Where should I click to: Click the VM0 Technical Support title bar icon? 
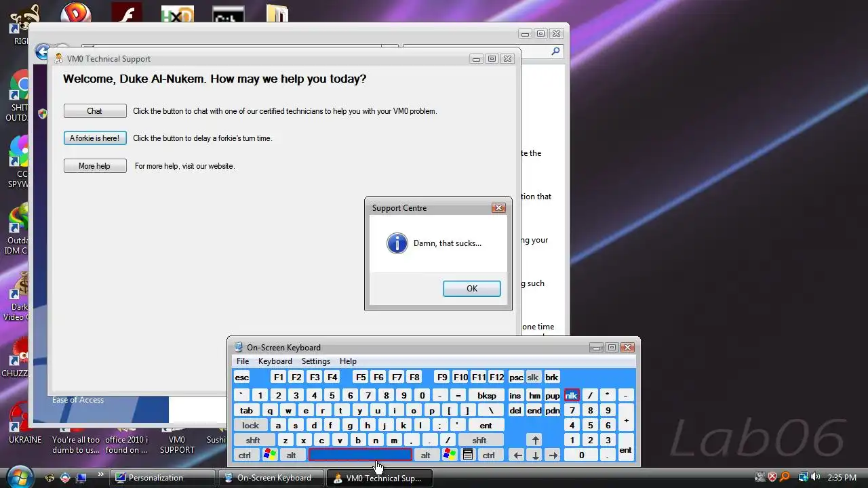tap(59, 58)
